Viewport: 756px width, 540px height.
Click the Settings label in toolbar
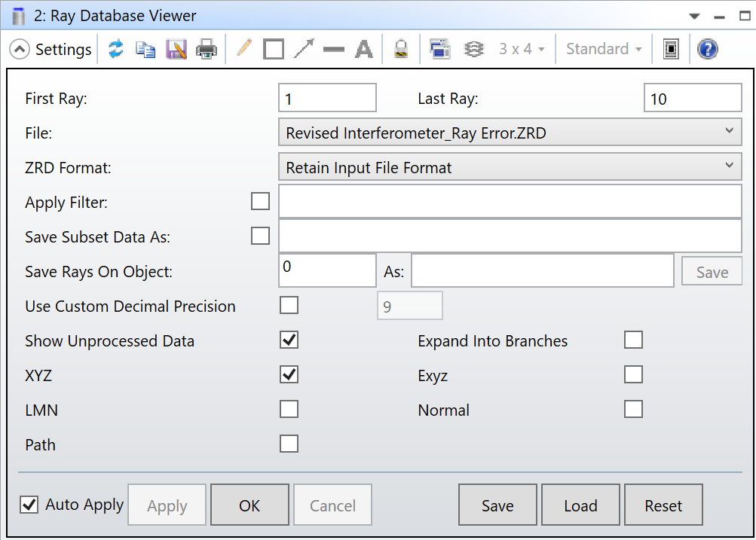click(x=63, y=49)
